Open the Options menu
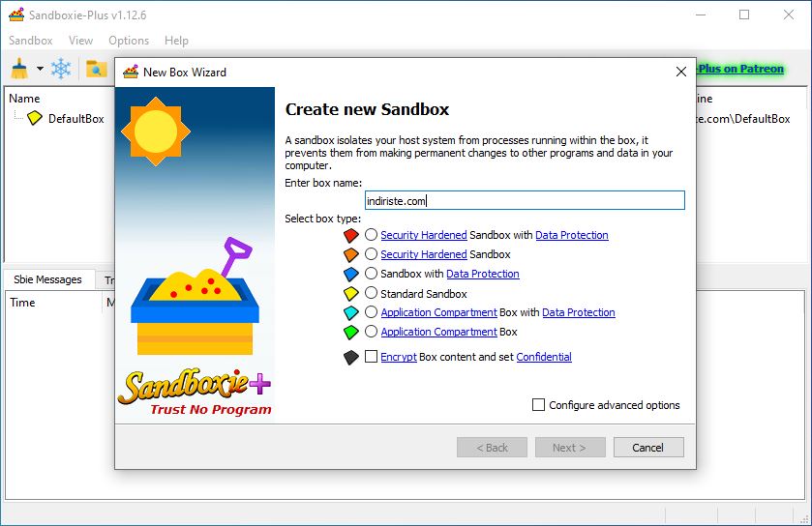Screen dimensions: 812x526 [x=129, y=41]
